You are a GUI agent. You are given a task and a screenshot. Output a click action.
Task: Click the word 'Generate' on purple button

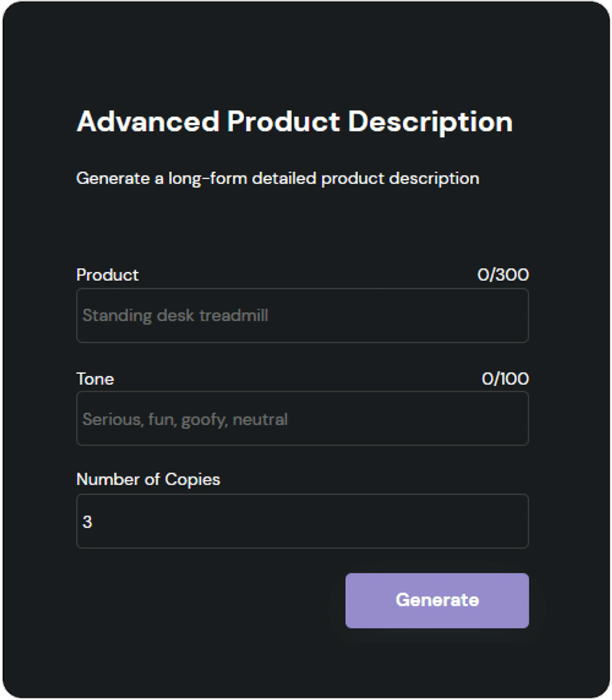coord(437,600)
